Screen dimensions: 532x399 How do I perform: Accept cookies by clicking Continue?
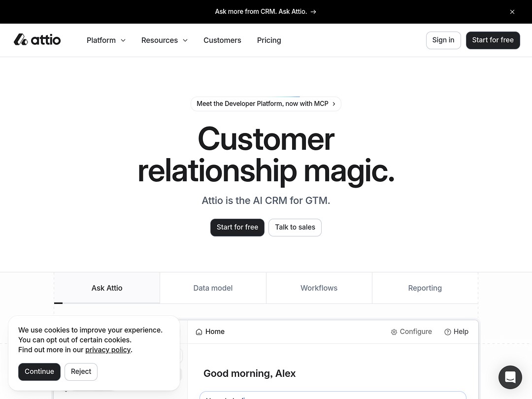tap(39, 371)
